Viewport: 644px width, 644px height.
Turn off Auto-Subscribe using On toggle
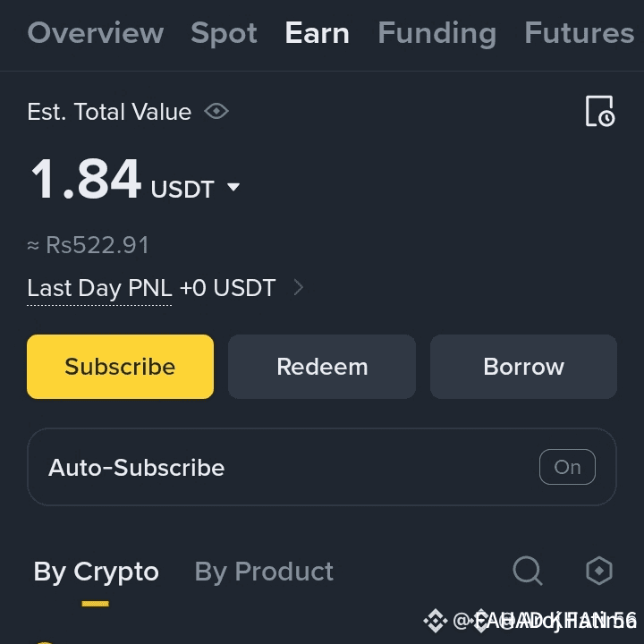coord(567,467)
